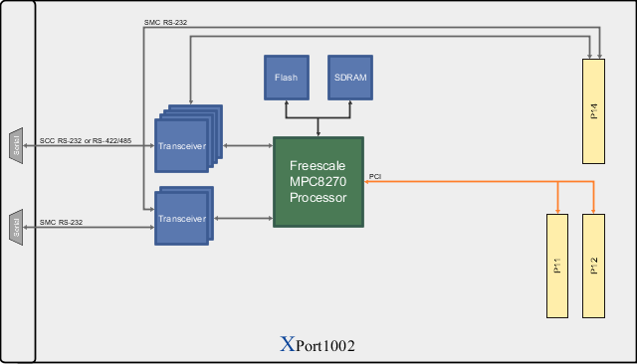
Task: Click the lower Transceiver block stack
Action: pos(184,216)
